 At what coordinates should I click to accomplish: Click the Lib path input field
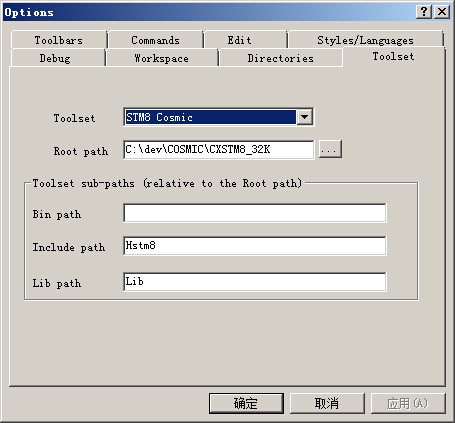point(255,282)
